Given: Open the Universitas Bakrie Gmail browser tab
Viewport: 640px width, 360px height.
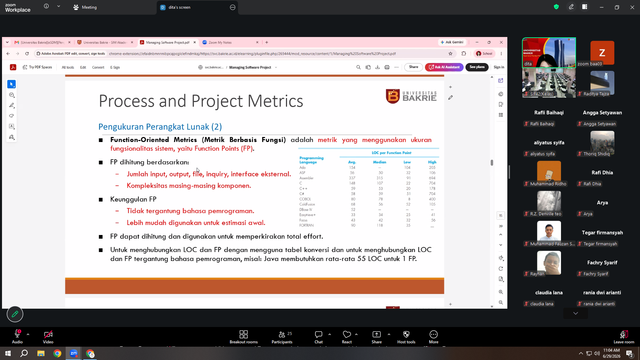Looking at the screenshot, I should pos(42,42).
